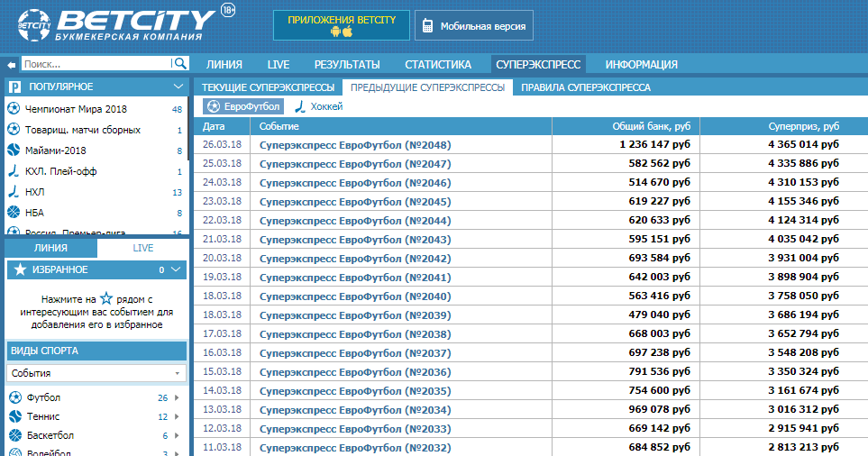The height and width of the screenshot is (456, 868).
Task: Expand the Теннис sport arrow
Action: pos(178,416)
